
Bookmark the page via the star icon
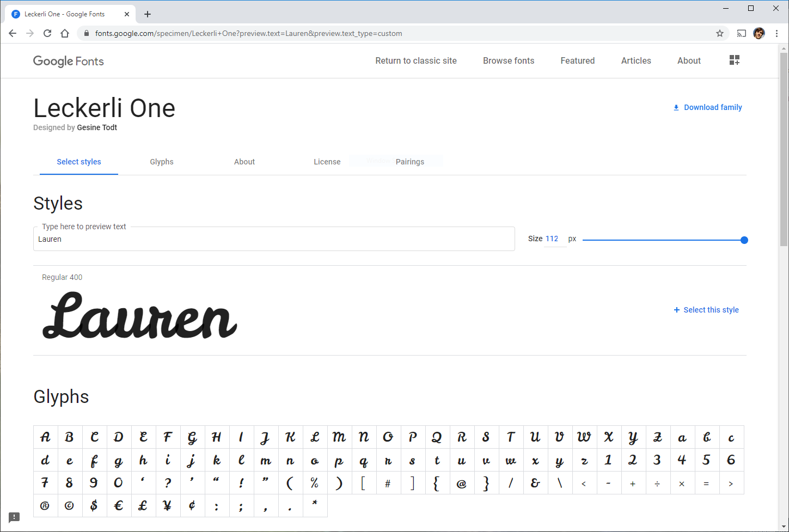720,33
